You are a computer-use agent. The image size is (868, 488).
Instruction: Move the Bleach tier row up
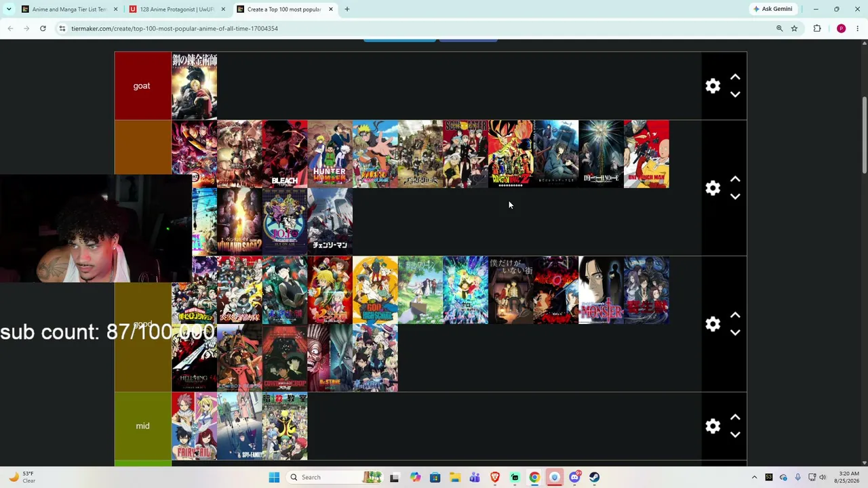pos(735,179)
